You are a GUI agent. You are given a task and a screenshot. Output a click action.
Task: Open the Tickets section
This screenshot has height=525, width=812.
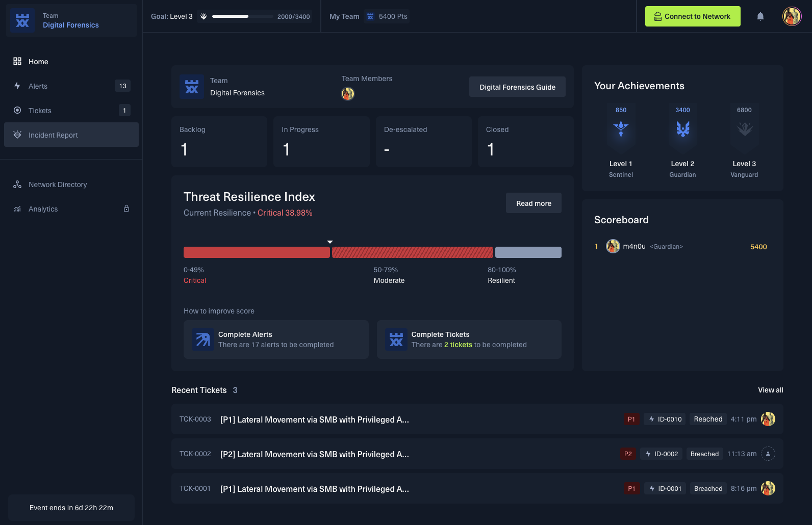[x=40, y=111]
